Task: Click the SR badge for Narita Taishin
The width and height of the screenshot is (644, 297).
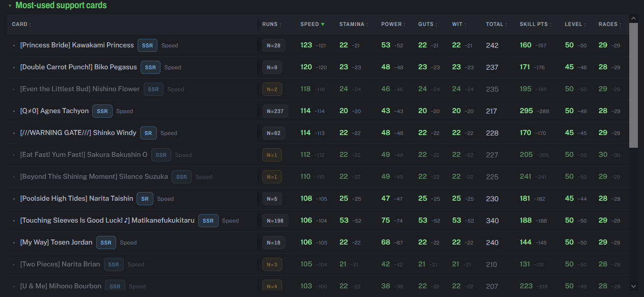Action: click(x=145, y=199)
